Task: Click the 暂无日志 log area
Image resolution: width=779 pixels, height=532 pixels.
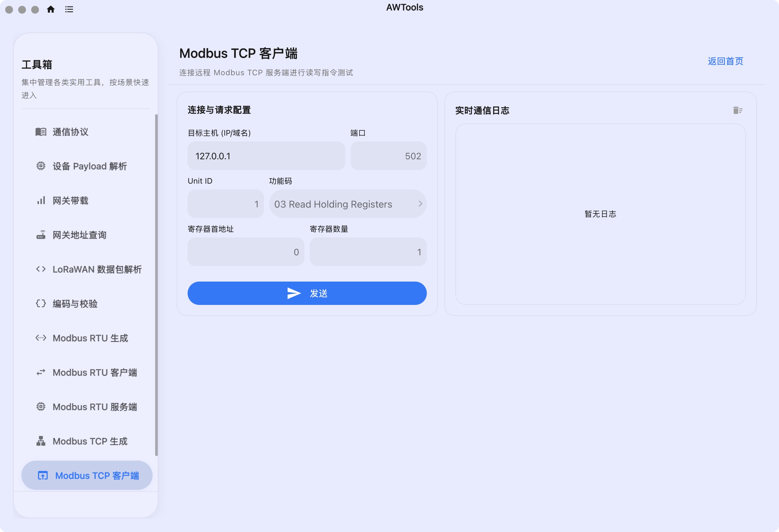Action: click(x=600, y=214)
